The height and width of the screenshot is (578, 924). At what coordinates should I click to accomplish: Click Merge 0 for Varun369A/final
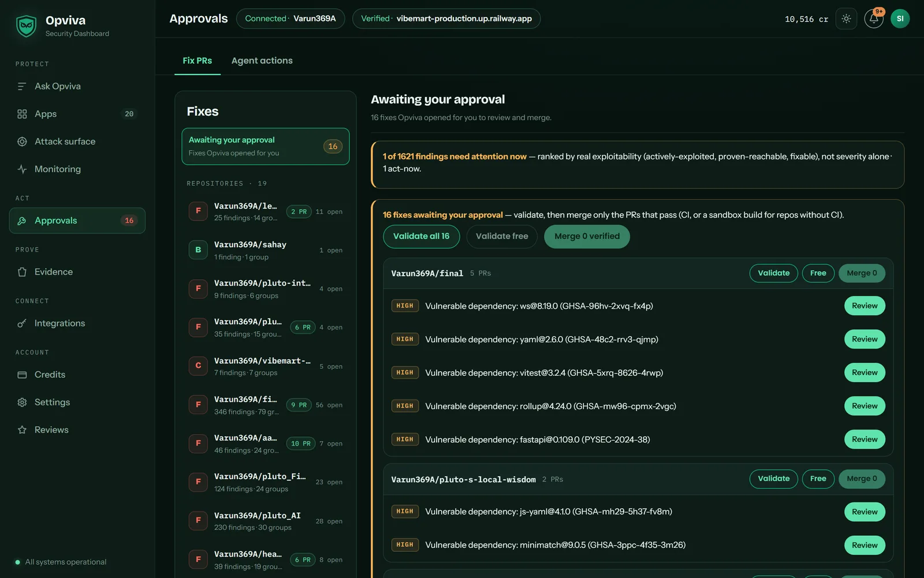coord(862,273)
